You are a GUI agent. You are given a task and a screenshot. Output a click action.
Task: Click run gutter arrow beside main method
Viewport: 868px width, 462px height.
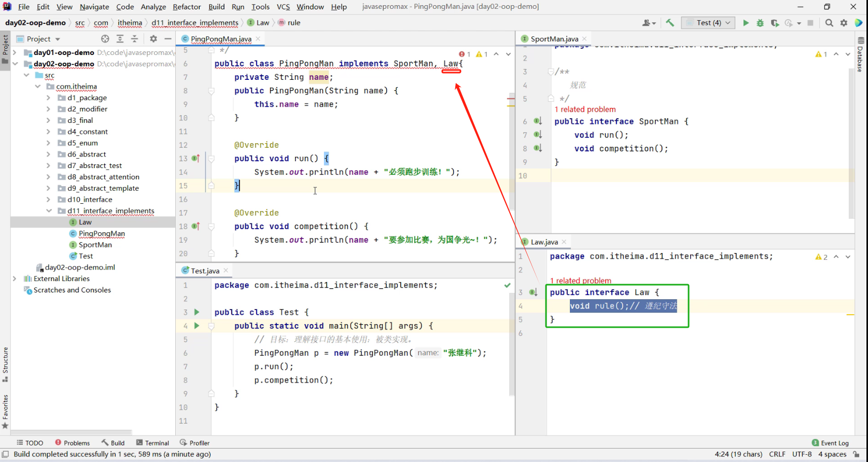197,326
